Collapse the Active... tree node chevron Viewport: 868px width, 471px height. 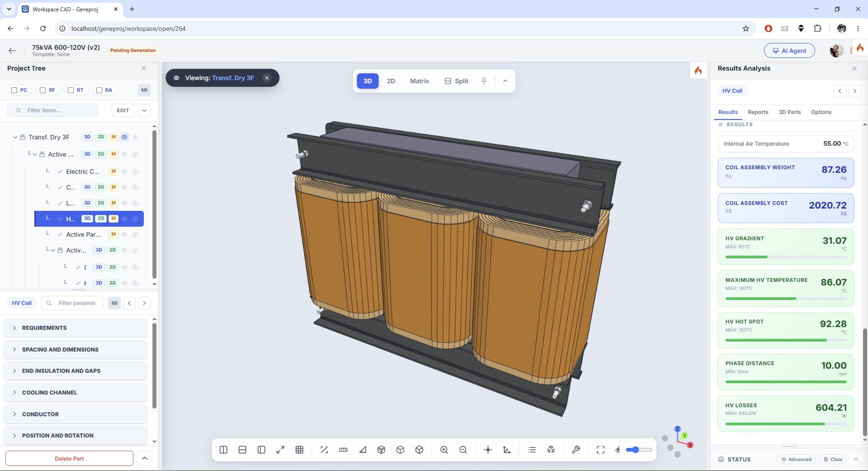click(x=35, y=154)
